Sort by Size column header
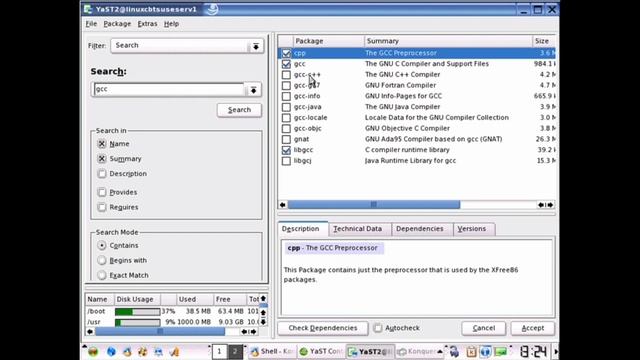Screen dimensions: 640x360 544,41
